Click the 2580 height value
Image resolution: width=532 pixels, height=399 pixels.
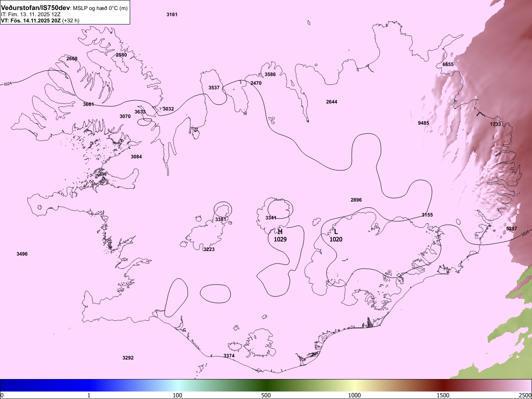point(121,55)
